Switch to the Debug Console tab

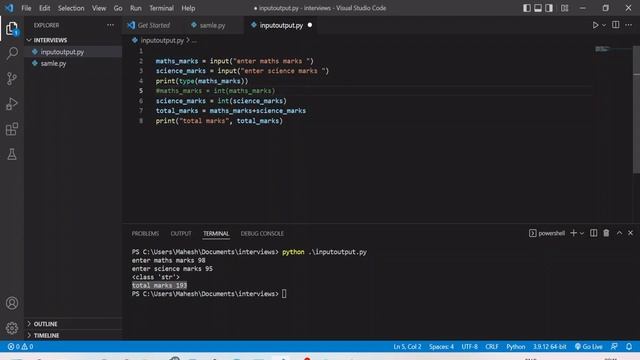262,233
